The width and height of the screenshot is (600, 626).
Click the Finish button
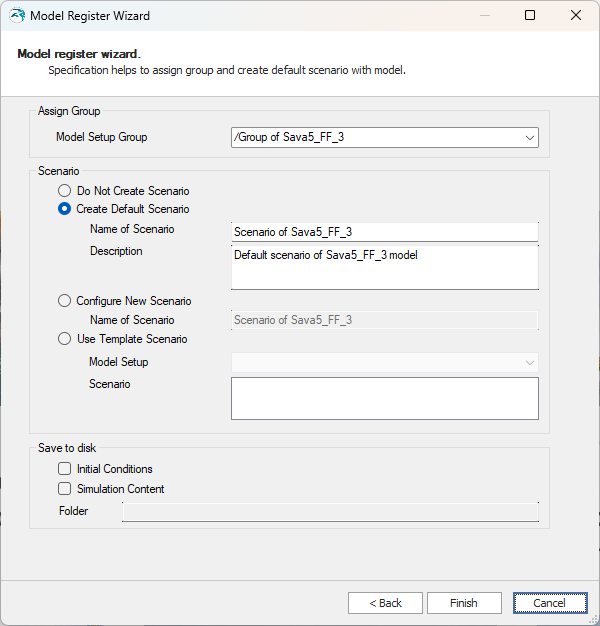464,603
